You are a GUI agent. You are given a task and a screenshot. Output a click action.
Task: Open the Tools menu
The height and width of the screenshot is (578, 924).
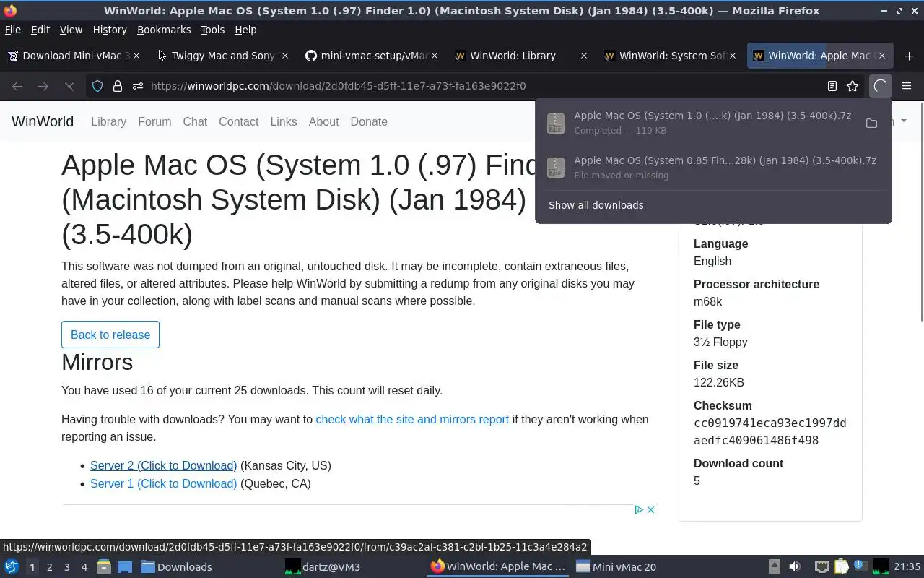212,30
